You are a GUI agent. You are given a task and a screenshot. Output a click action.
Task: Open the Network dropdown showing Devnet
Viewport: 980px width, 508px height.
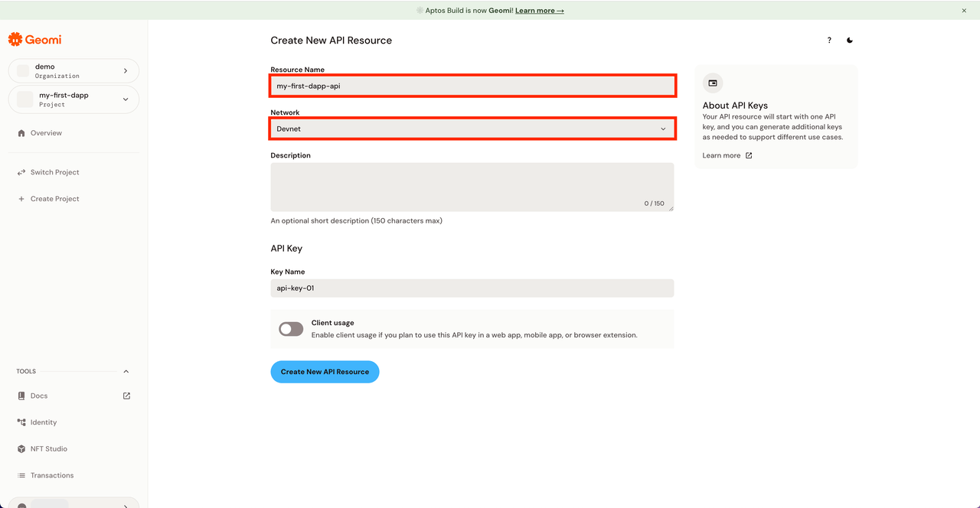click(x=472, y=128)
